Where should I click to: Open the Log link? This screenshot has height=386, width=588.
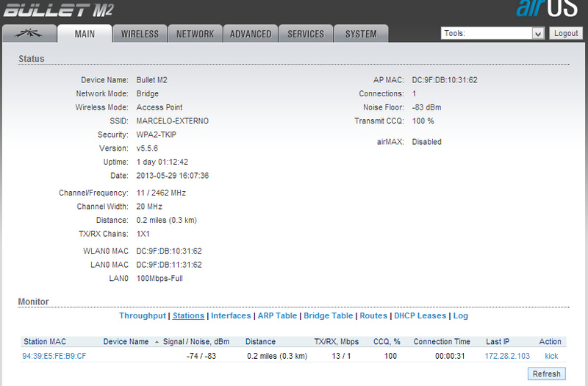pos(461,316)
